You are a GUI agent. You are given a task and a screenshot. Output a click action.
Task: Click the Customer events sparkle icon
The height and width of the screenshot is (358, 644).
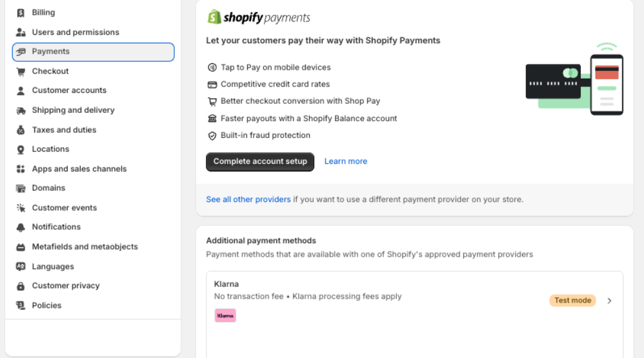pyautogui.click(x=20, y=208)
